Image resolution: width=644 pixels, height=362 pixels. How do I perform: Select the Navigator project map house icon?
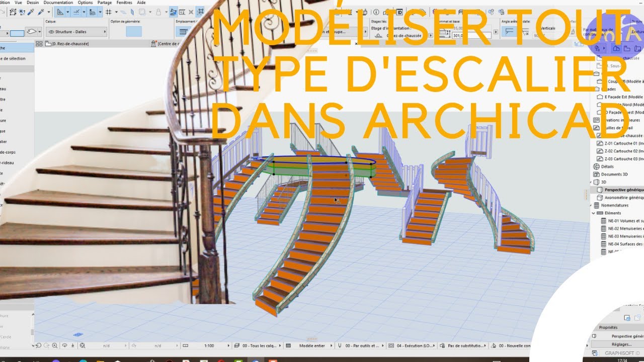click(x=616, y=49)
